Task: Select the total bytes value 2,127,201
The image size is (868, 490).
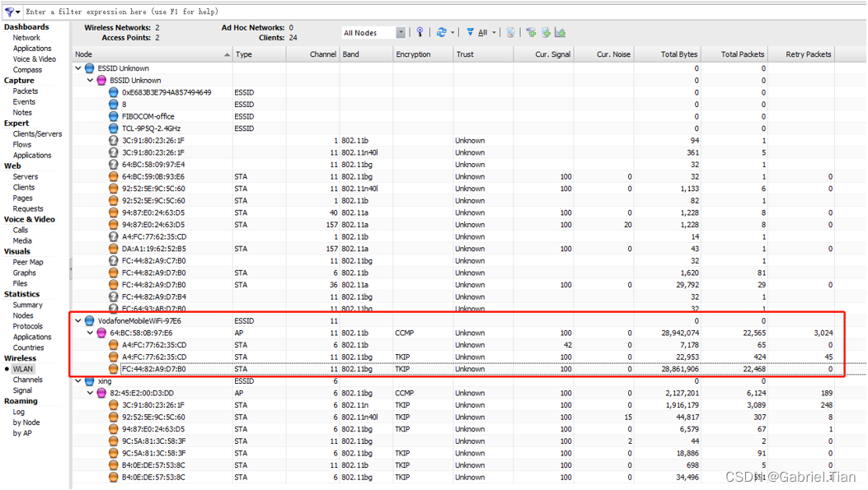Action: [682, 393]
